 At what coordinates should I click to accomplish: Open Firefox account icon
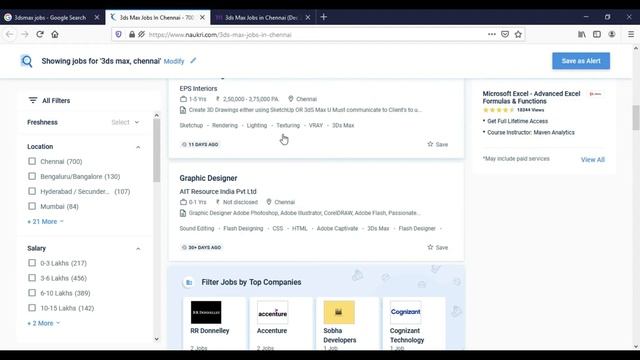pos(612,34)
